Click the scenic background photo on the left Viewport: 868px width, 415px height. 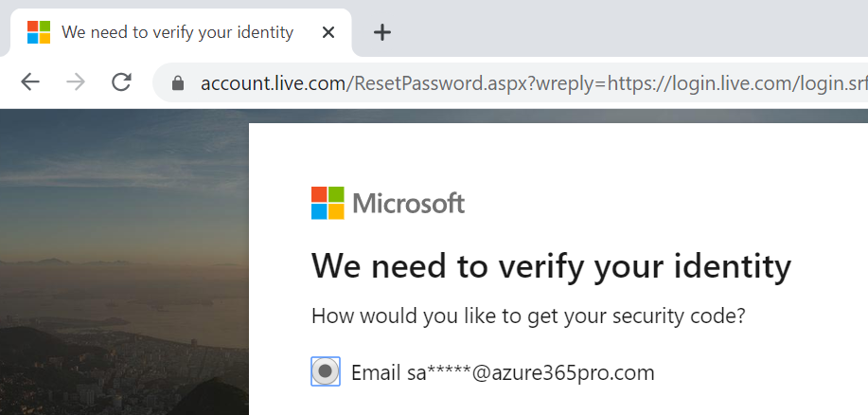(124, 262)
